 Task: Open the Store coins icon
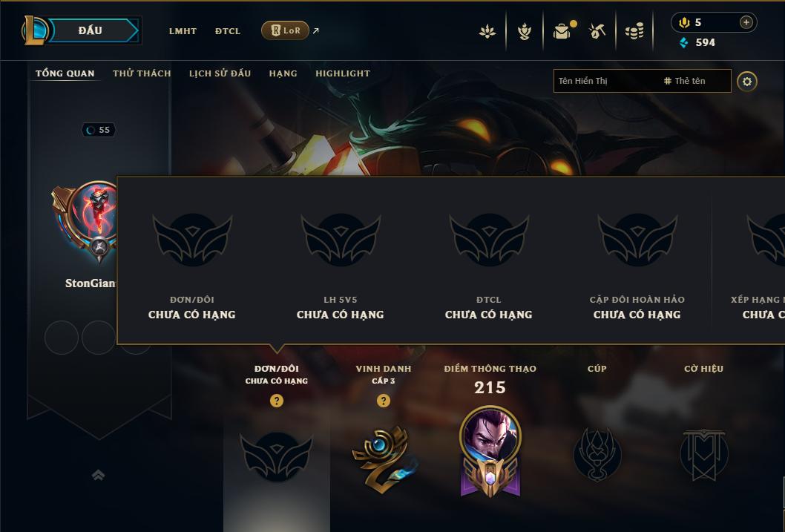[634, 31]
